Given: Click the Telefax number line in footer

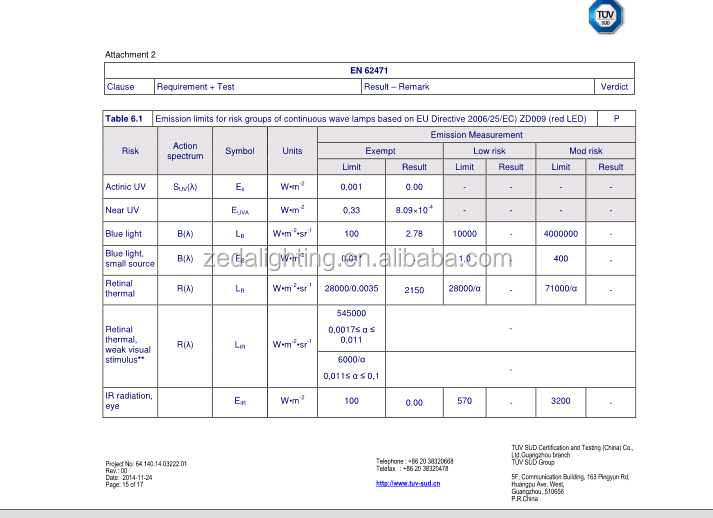Looking at the screenshot, I should 412,468.
